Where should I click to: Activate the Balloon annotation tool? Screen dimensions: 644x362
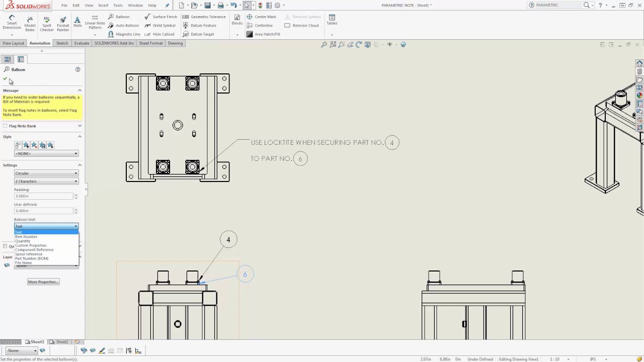122,17
